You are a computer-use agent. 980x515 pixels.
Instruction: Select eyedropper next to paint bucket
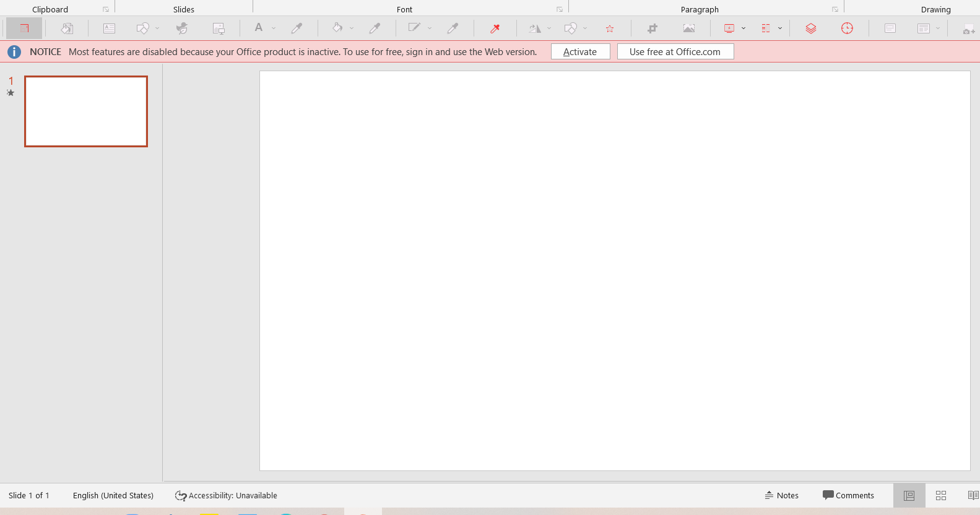(x=375, y=28)
